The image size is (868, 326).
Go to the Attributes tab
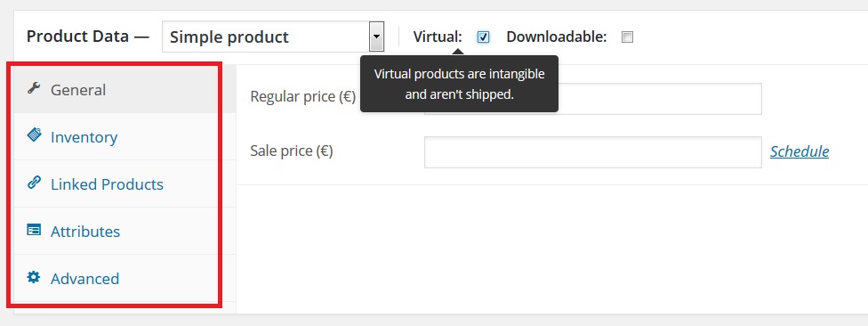[85, 232]
